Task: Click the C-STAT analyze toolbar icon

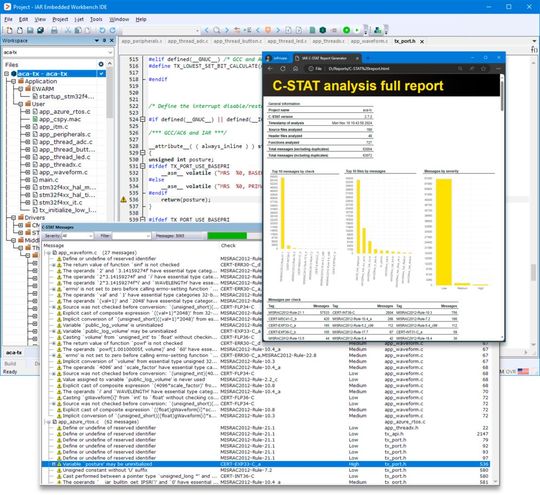Action: pos(377,30)
